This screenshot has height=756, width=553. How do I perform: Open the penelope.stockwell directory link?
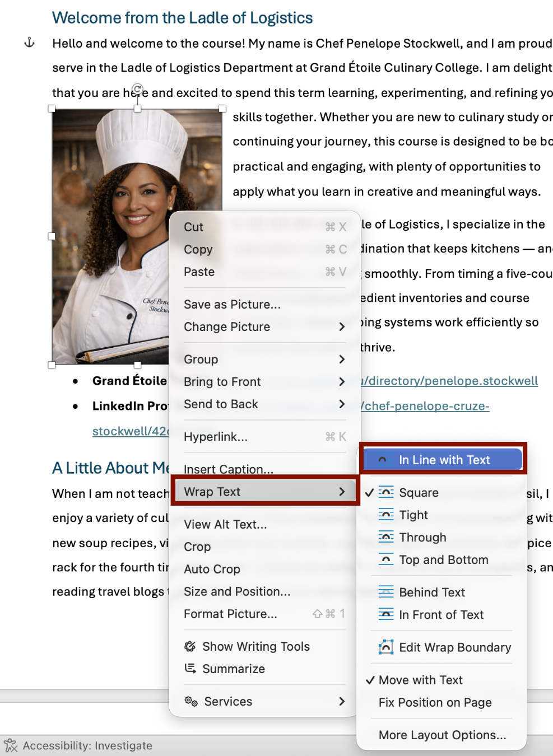(x=450, y=381)
